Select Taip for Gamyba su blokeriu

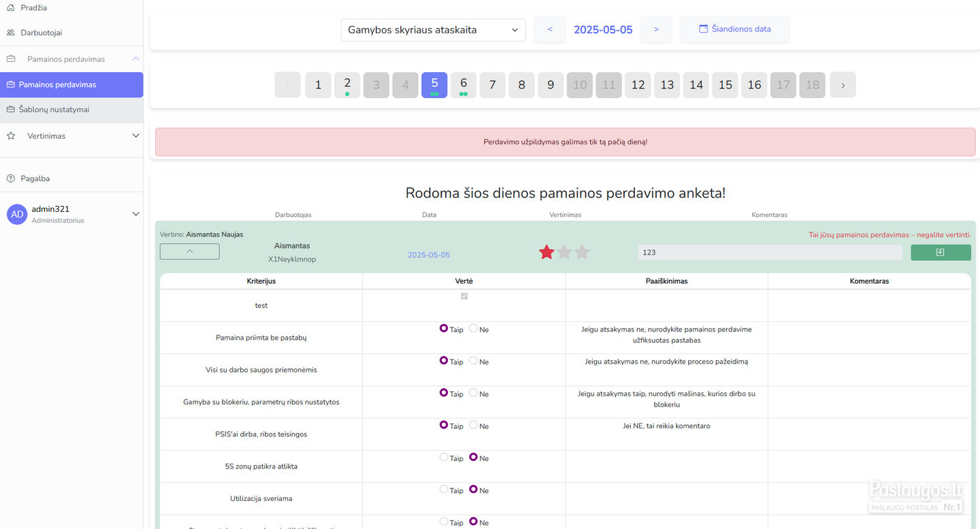(x=444, y=393)
